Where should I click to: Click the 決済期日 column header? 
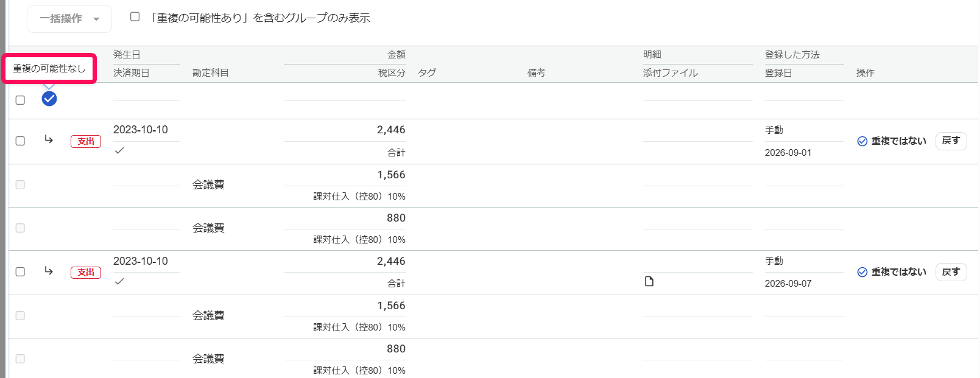(131, 73)
